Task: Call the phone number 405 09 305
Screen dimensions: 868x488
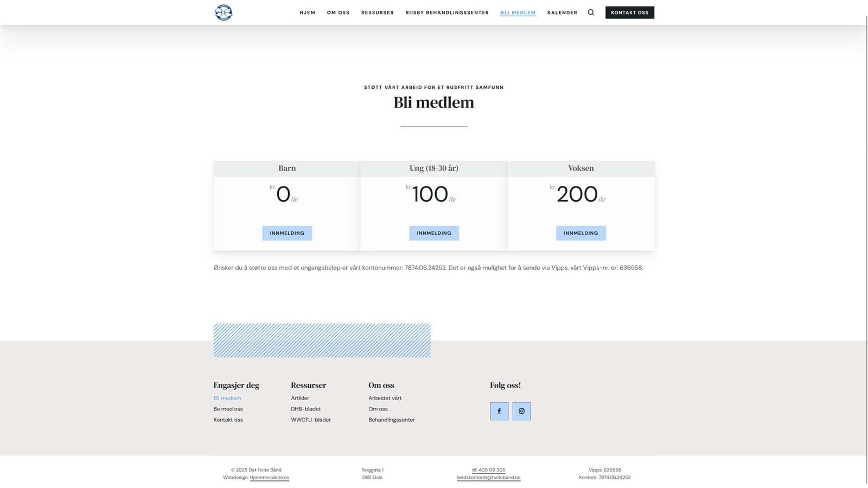Action: 489,470
